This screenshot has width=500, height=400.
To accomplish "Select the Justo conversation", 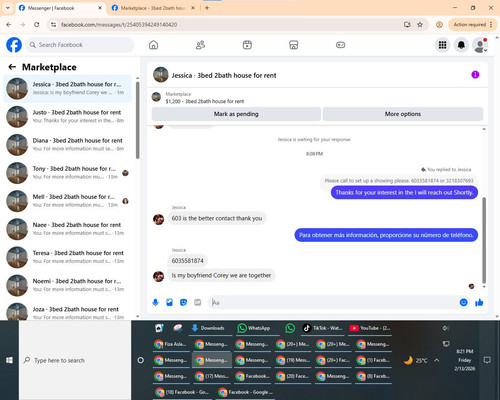I will [68, 116].
